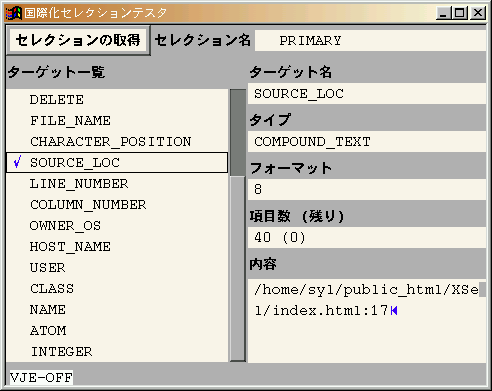Select INTEGER in the target list

tap(117, 352)
